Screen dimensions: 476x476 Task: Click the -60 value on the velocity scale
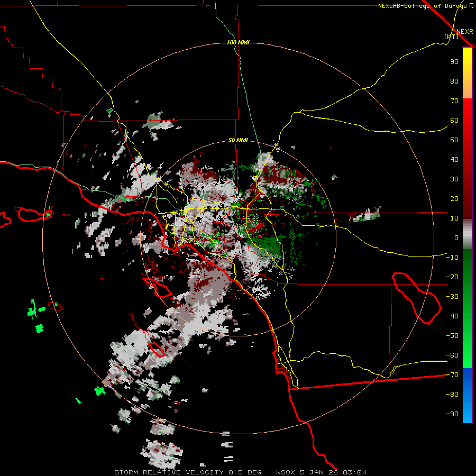(452, 355)
